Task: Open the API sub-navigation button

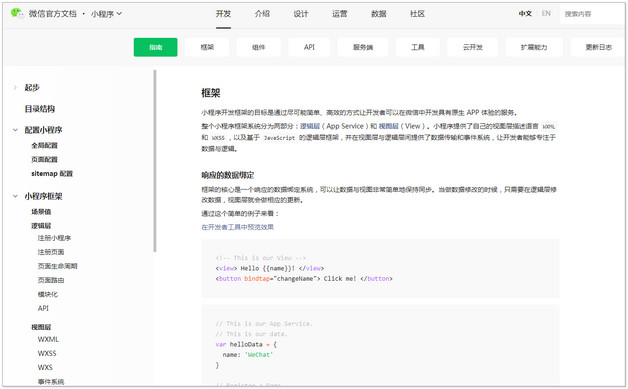Action: (x=309, y=47)
